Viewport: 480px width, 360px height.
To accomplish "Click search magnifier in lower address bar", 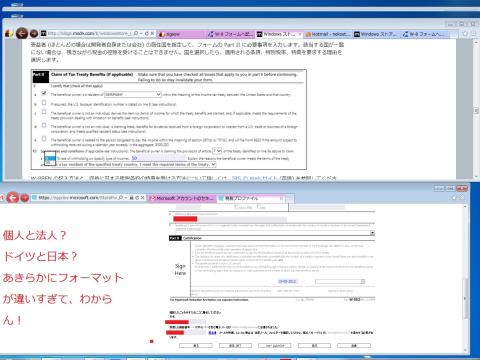I will [121, 198].
